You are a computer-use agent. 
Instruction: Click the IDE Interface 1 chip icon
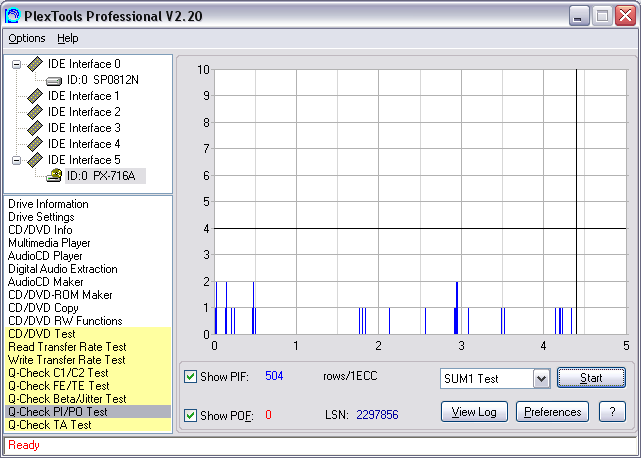click(35, 96)
